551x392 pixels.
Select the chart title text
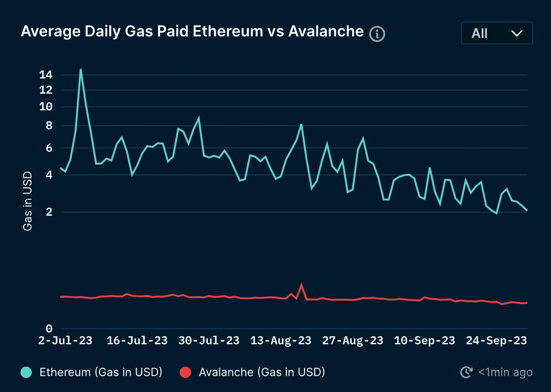click(191, 31)
